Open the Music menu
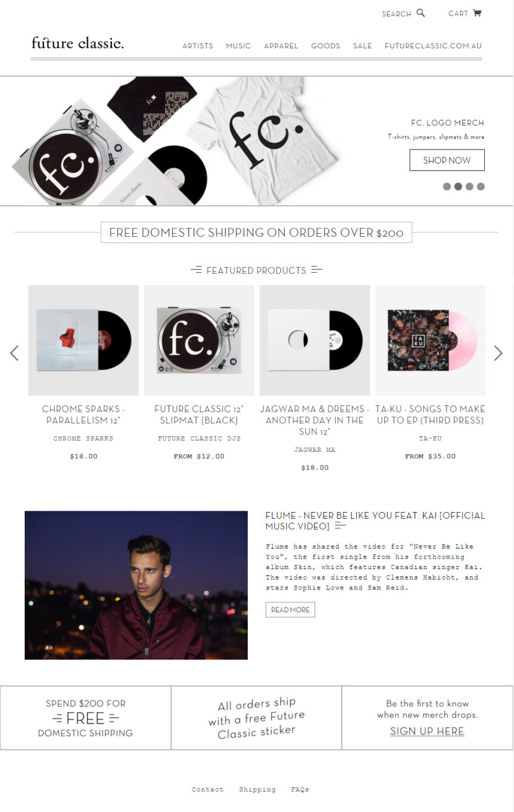The width and height of the screenshot is (514, 812). [238, 46]
